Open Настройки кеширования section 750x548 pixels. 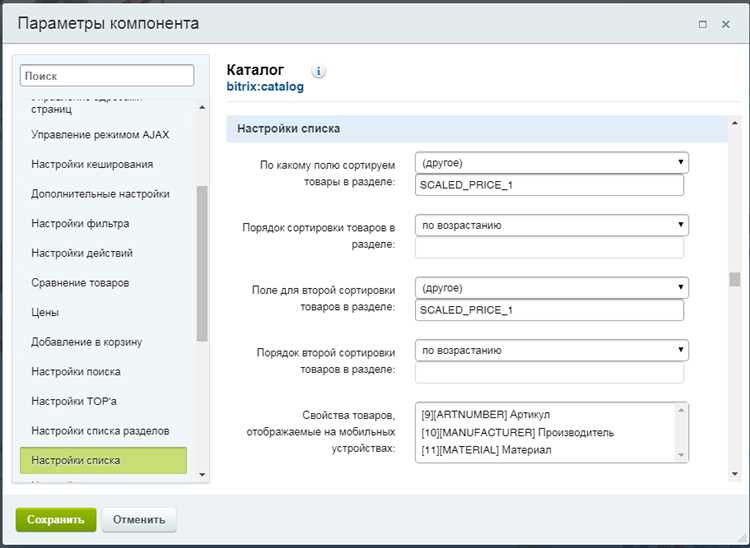click(92, 164)
